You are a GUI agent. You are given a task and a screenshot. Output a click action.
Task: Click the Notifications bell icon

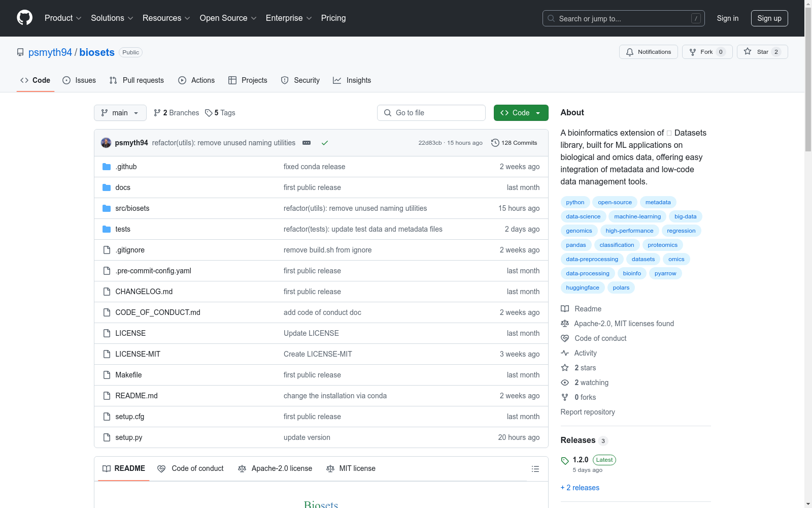[x=630, y=52]
